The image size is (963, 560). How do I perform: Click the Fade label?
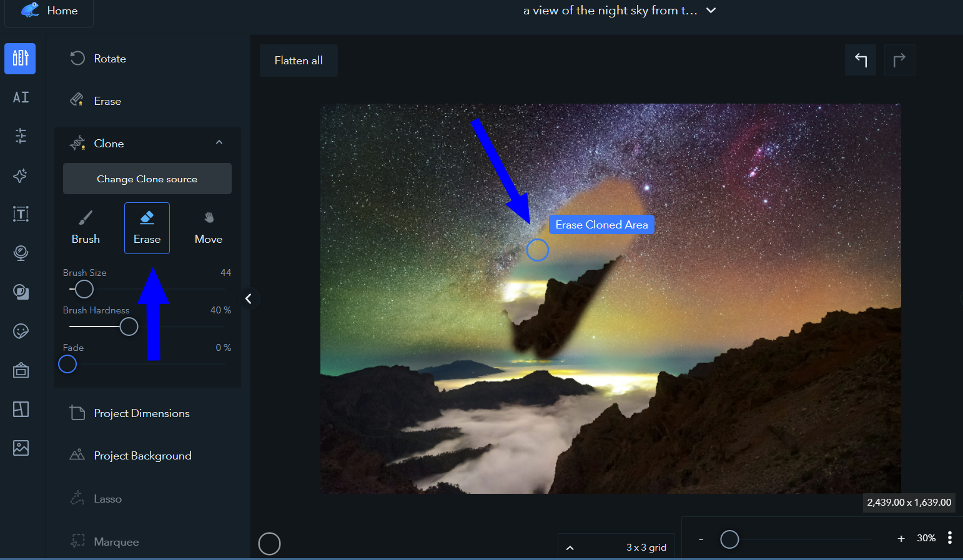[x=73, y=348]
